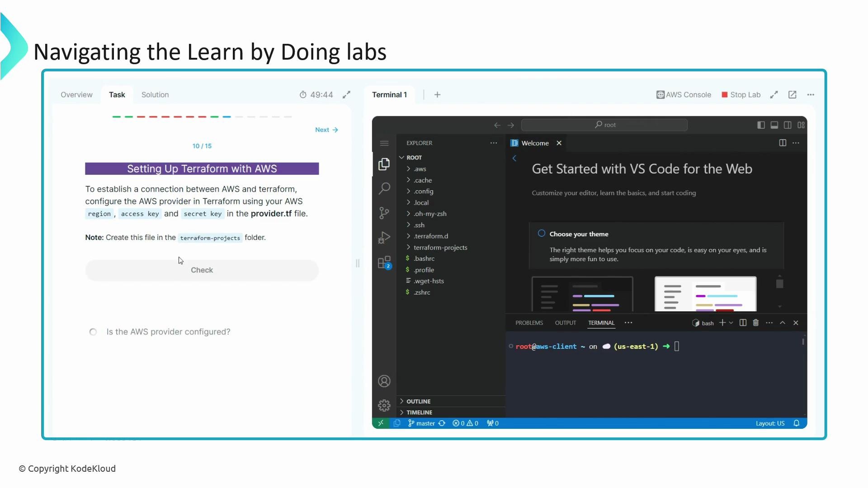Synchronize changes in the status bar
This screenshot has width=868, height=488.
click(x=442, y=423)
